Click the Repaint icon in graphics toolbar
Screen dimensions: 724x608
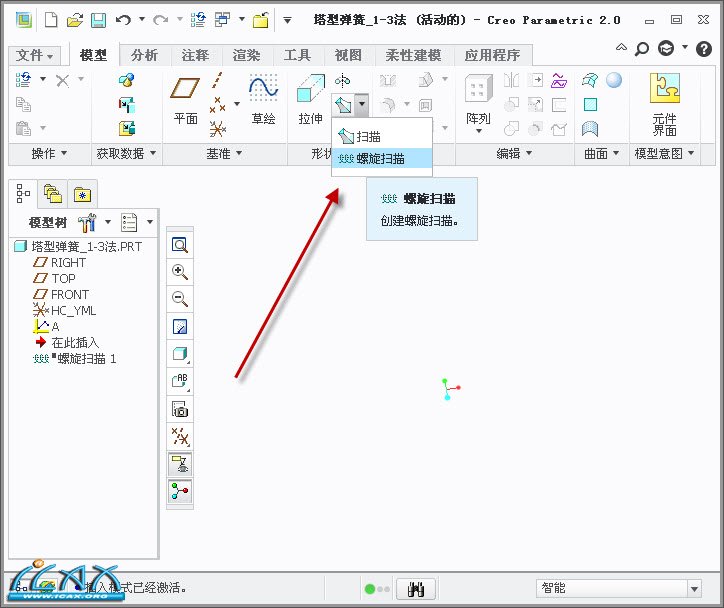(180, 326)
